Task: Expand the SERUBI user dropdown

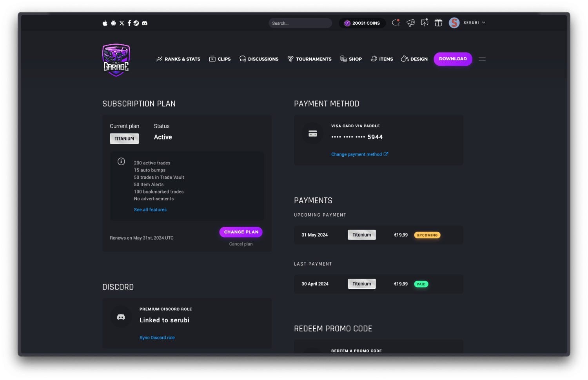Action: [474, 23]
